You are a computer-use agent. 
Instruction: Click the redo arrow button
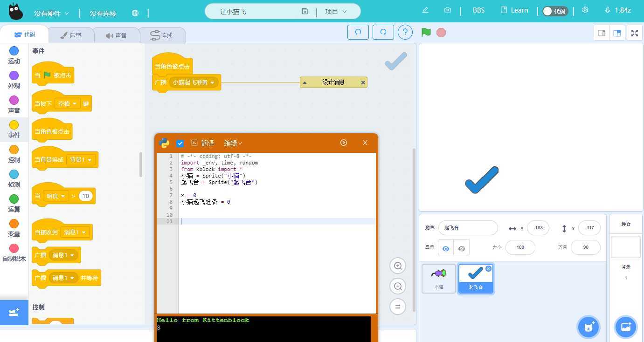click(383, 32)
